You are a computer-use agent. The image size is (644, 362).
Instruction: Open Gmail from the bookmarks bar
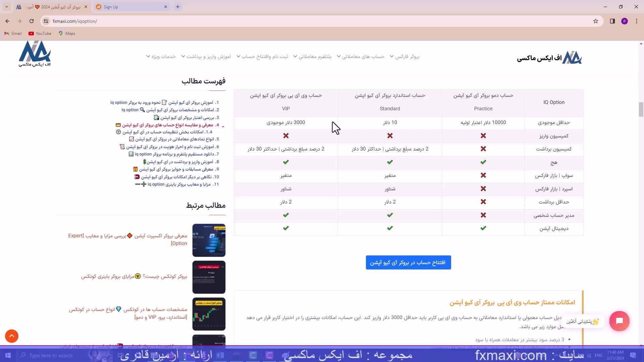pos(12,33)
